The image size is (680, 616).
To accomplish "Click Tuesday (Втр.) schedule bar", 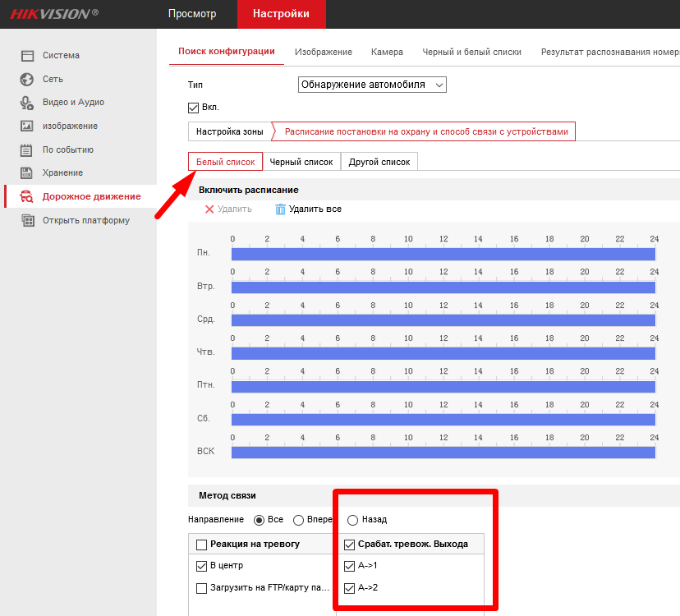I will tap(443, 287).
